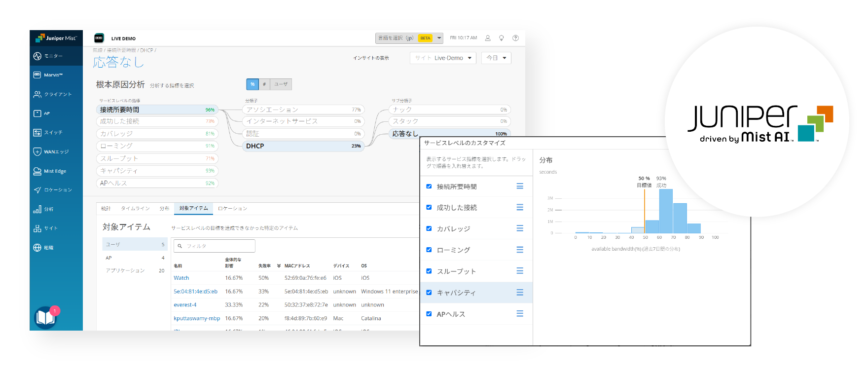Viewport: 868px width, 375px height.
Task: Uncheck the APヘルス checkbox
Action: click(x=429, y=314)
